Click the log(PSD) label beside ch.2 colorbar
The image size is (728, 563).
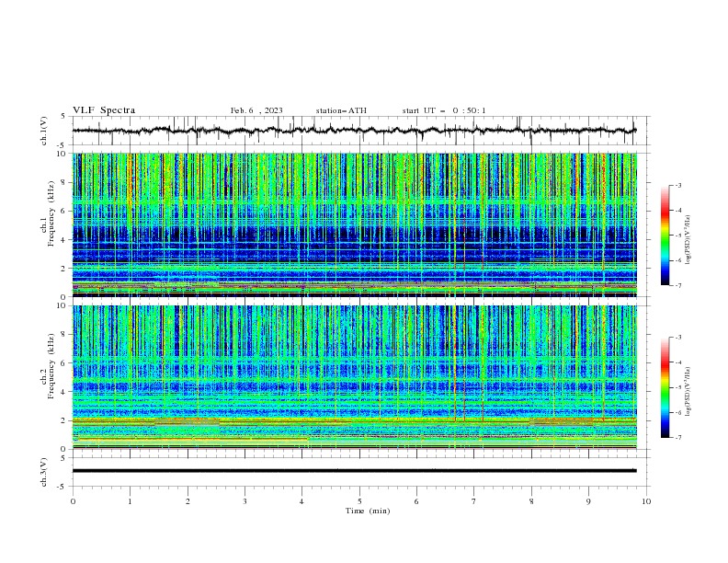(688, 391)
